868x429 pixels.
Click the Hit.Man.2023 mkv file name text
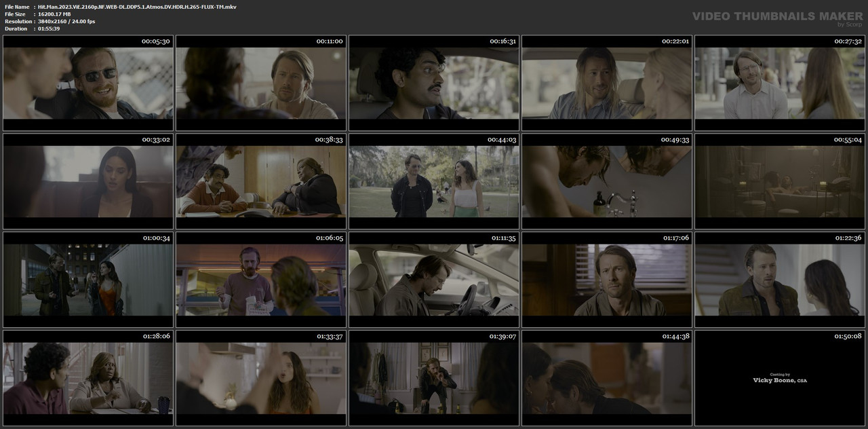[137, 7]
